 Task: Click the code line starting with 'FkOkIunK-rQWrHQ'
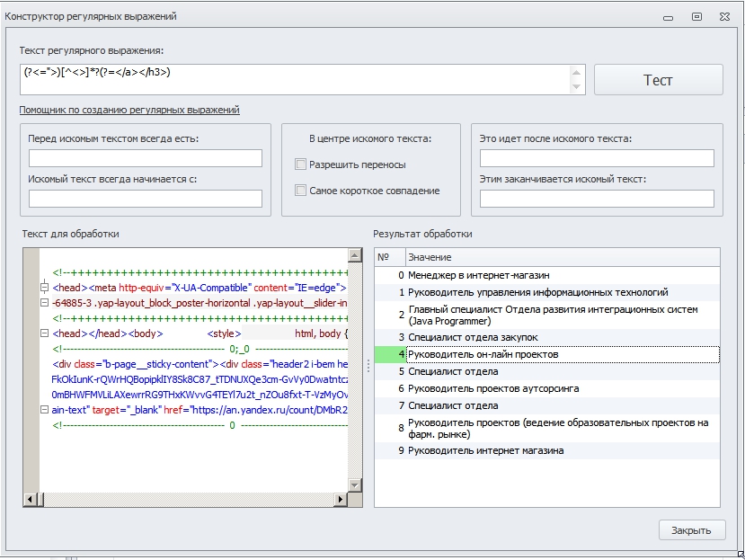pyautogui.click(x=200, y=379)
